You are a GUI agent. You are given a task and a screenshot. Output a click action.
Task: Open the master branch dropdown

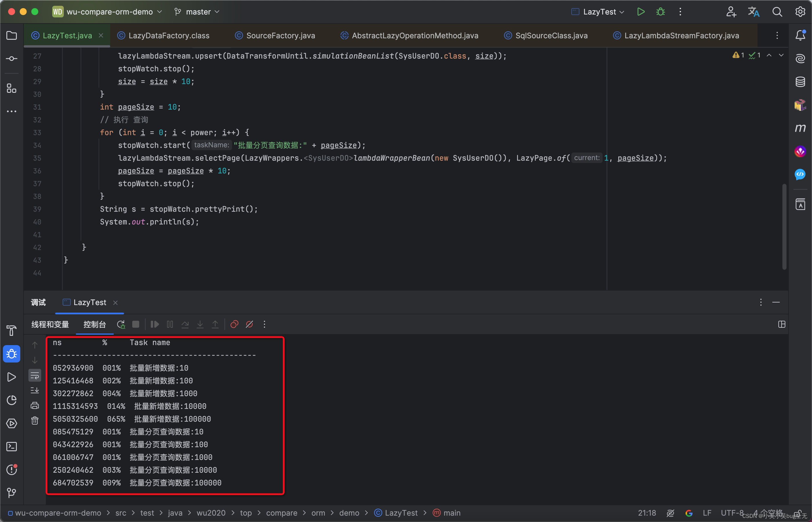point(197,12)
